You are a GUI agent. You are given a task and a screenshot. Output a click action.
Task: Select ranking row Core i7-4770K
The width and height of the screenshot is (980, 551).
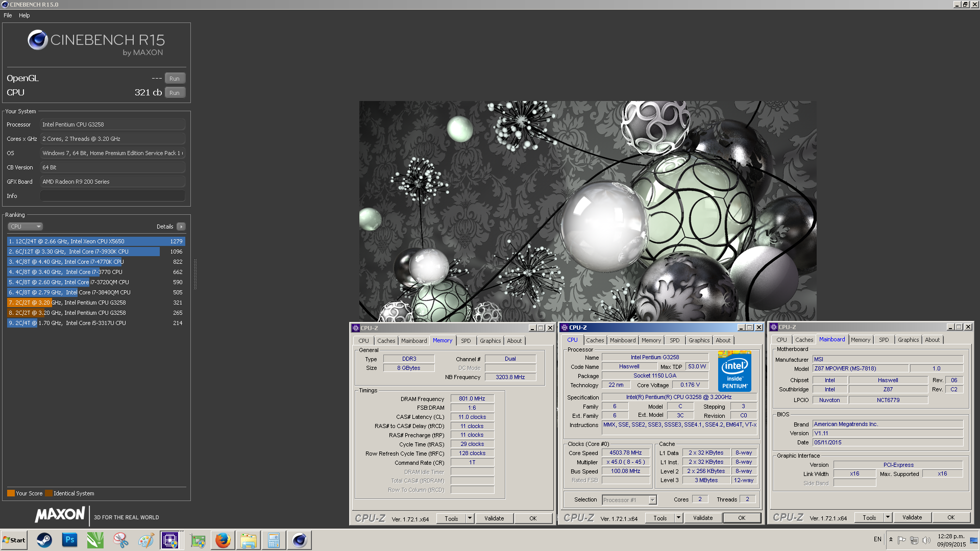coord(96,262)
